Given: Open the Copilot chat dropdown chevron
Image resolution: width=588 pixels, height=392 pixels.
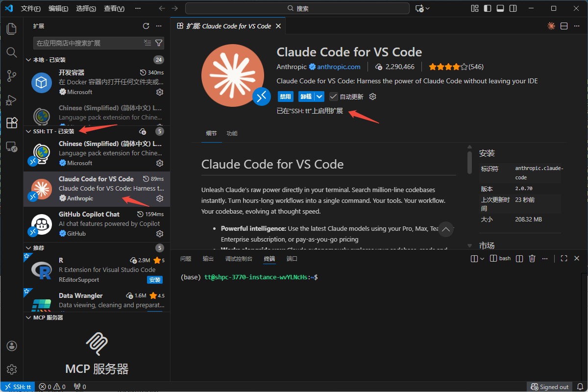Looking at the screenshot, I should click(428, 8).
